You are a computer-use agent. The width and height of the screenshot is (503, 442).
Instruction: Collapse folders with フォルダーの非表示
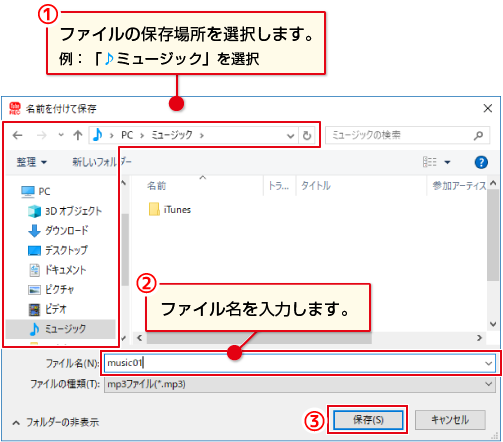pos(56,422)
